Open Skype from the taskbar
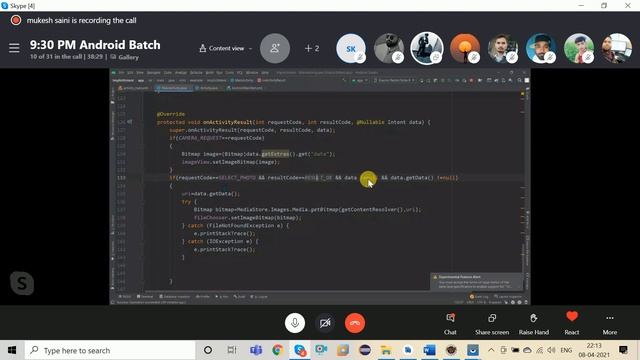Viewport: 640px width, 360px height. (300, 350)
